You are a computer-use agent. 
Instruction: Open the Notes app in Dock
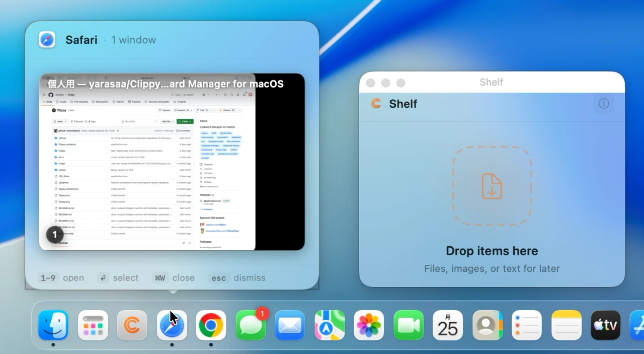point(567,325)
